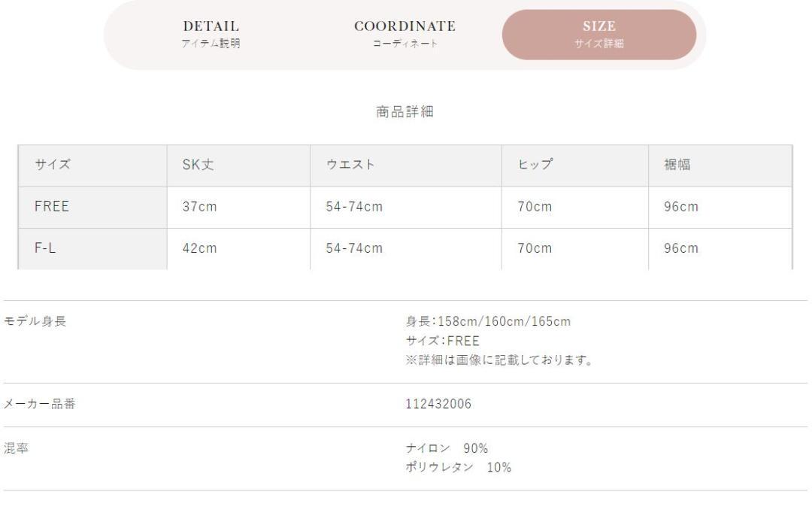Viewport: 812px width, 531px height.
Task: Click the 37cm skirt length cell
Action: pos(239,208)
